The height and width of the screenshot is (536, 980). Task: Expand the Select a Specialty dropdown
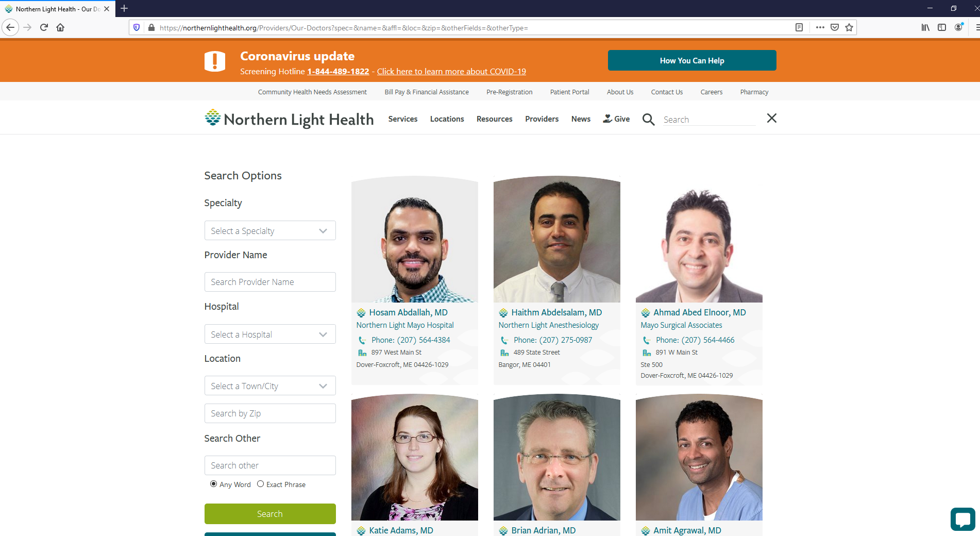(x=270, y=230)
